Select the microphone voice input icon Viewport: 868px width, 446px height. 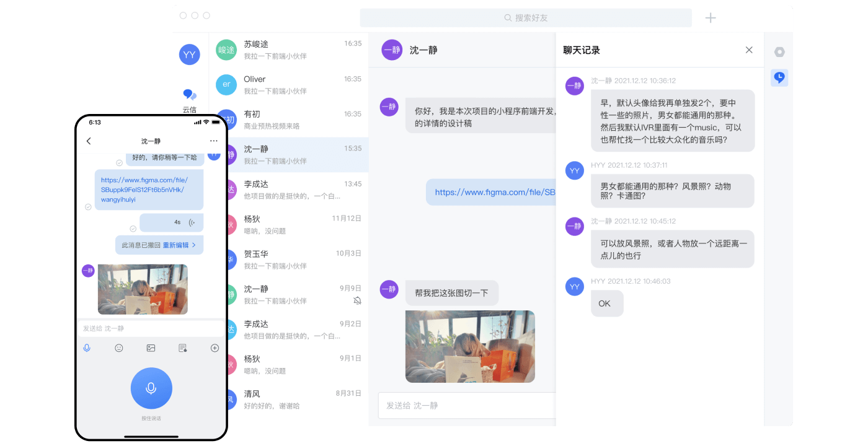point(87,348)
